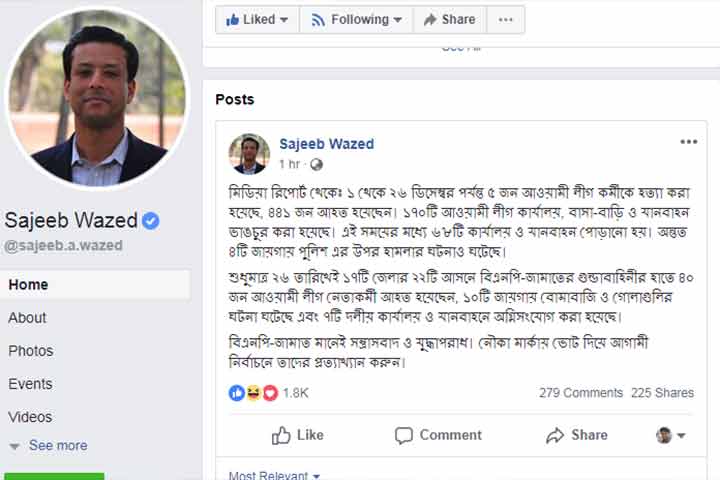Open the Sajeeb Wazed post author link
The width and height of the screenshot is (720, 480).
[326, 144]
